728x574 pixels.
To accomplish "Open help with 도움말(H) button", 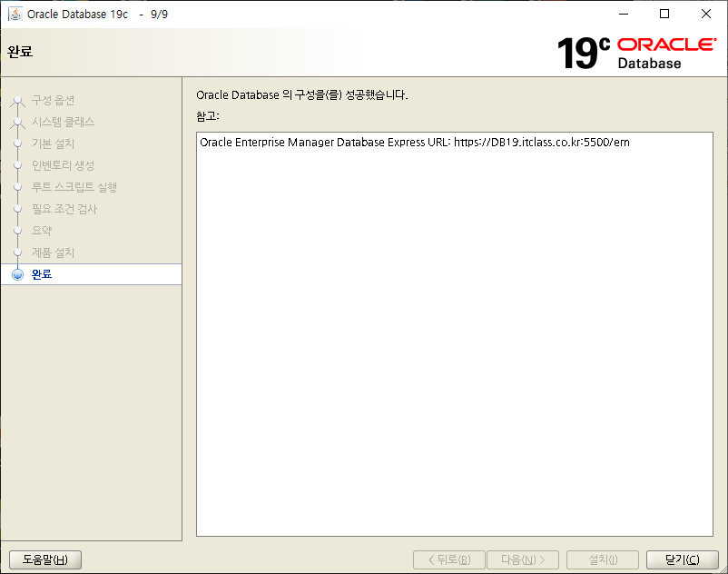I will [x=45, y=559].
